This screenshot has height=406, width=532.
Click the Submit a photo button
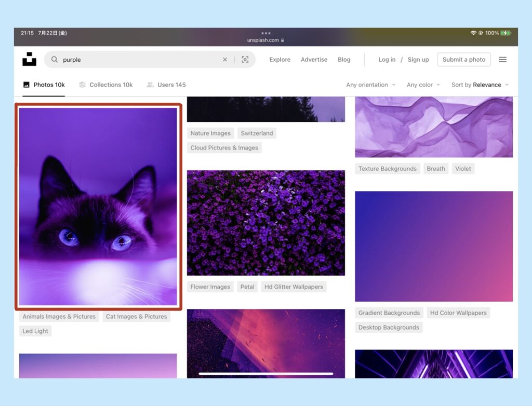[464, 60]
